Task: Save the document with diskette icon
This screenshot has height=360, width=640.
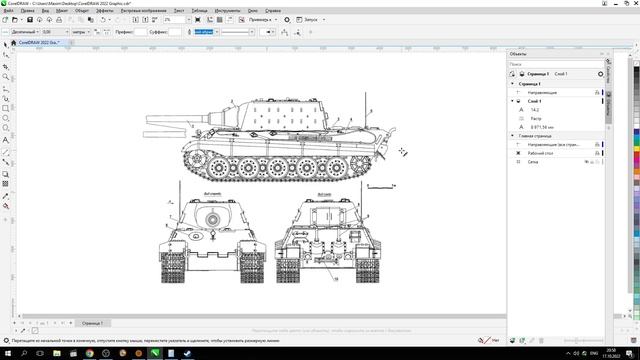Action: (x=29, y=20)
